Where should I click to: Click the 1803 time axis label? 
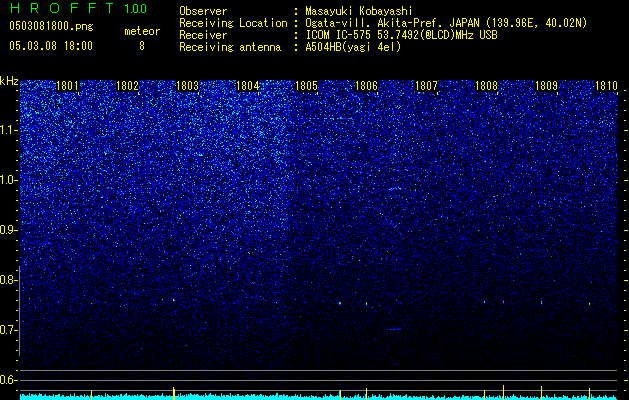click(187, 86)
